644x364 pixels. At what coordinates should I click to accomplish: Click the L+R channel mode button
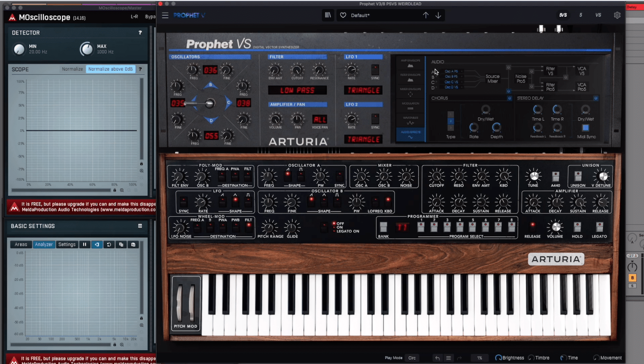pyautogui.click(x=134, y=17)
